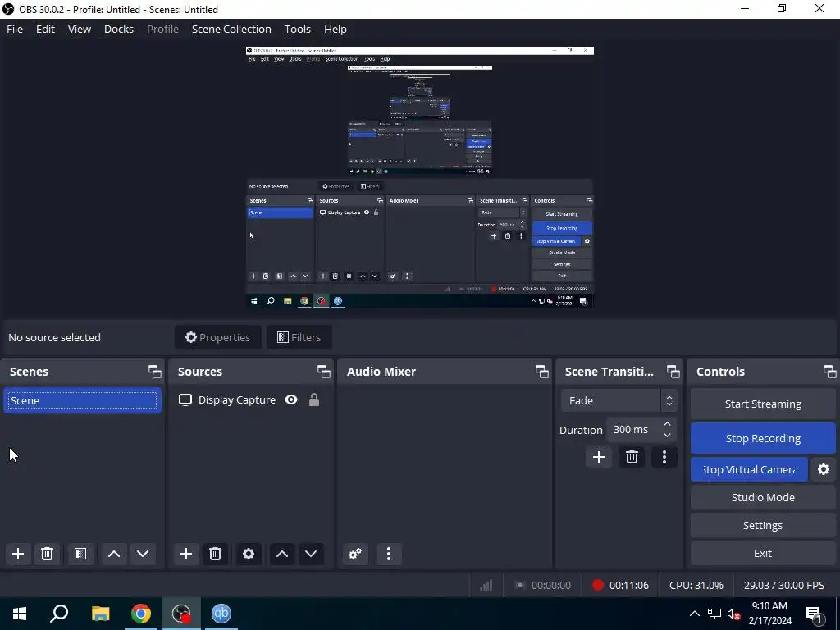840x630 pixels.
Task: Increase transition duration with up arrow
Action: 667,424
